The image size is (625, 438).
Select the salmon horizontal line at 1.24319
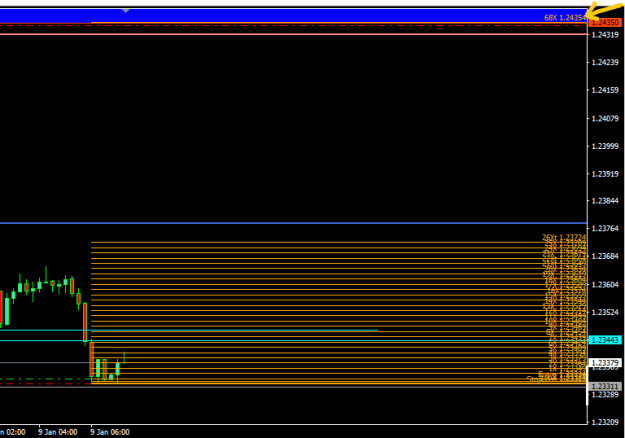point(293,34)
